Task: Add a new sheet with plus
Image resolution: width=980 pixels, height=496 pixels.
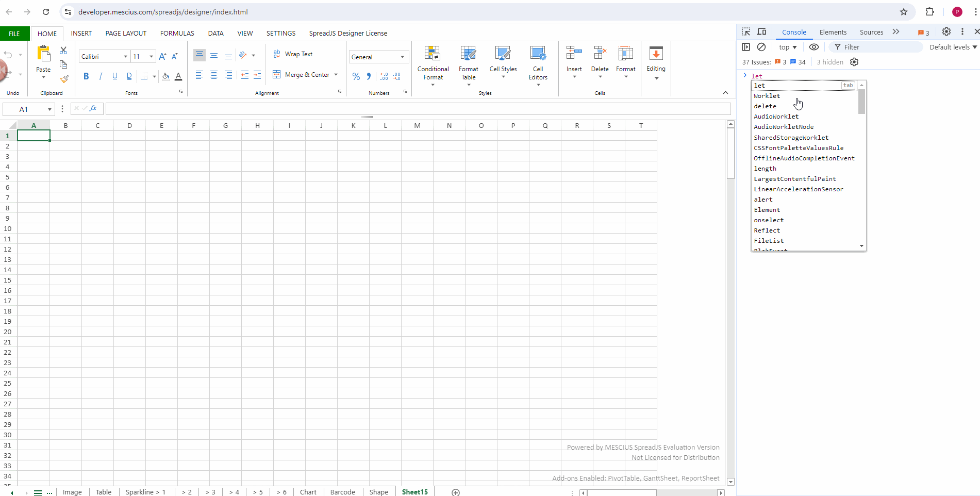Action: coord(456,492)
